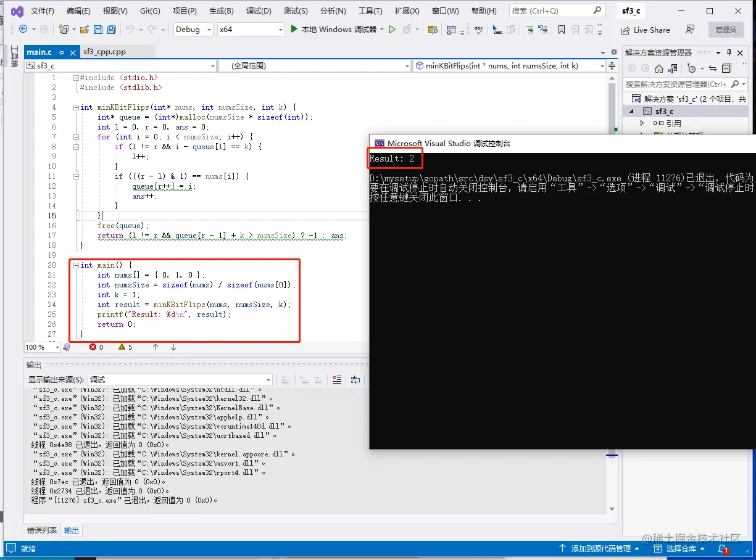Viewport: 756px width, 560px height.
Task: Click the open file folder icon
Action: [x=83, y=30]
